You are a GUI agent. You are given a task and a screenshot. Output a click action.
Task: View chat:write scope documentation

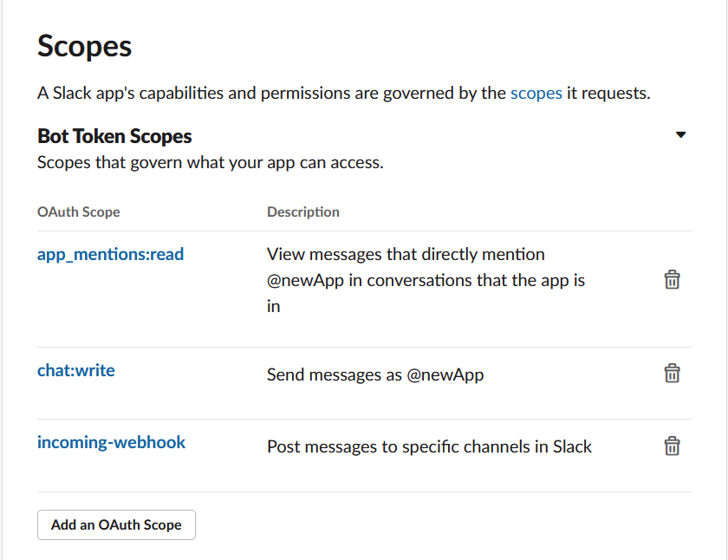(x=75, y=369)
